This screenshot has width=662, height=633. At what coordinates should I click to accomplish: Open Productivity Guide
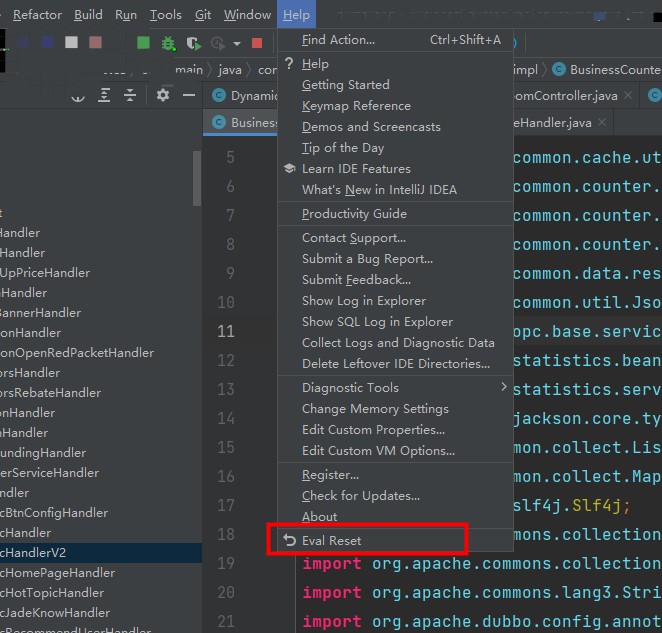(x=395, y=214)
